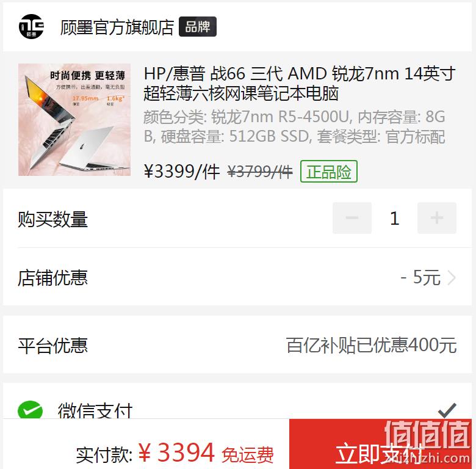This screenshot has width=476, height=469.
Task: Click the quantity number field
Action: point(395,218)
